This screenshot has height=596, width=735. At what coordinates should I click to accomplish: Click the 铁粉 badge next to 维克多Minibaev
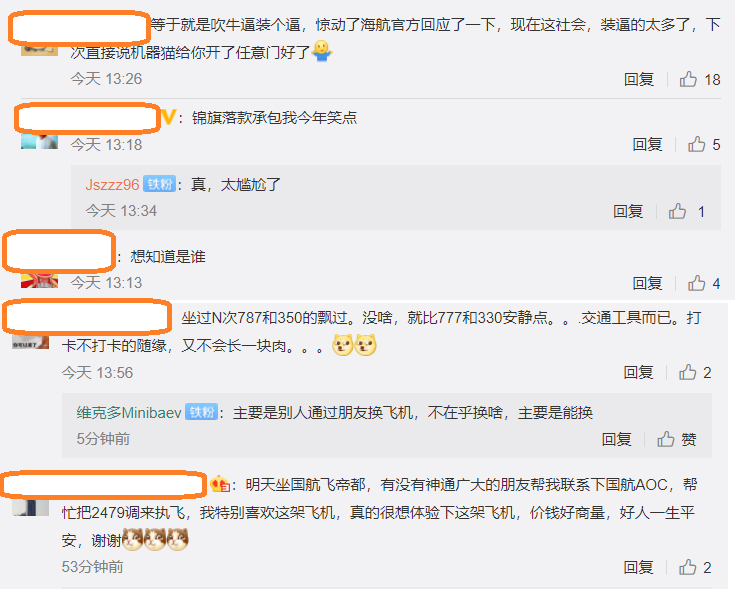point(202,412)
